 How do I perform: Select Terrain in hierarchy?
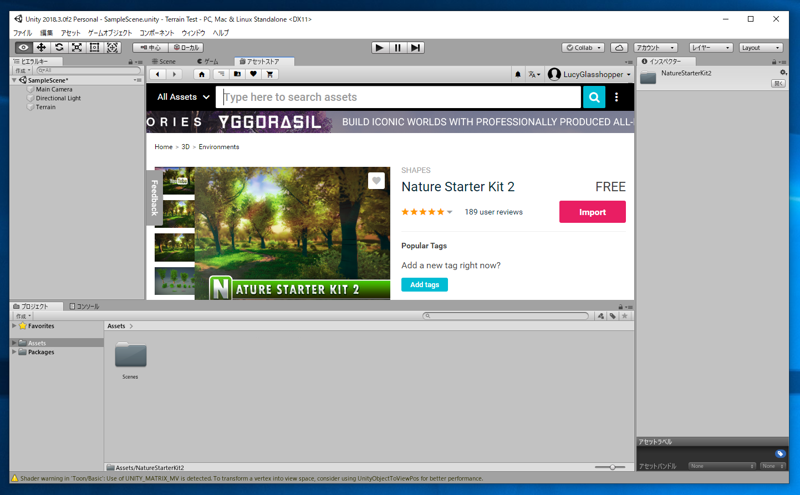click(45, 107)
